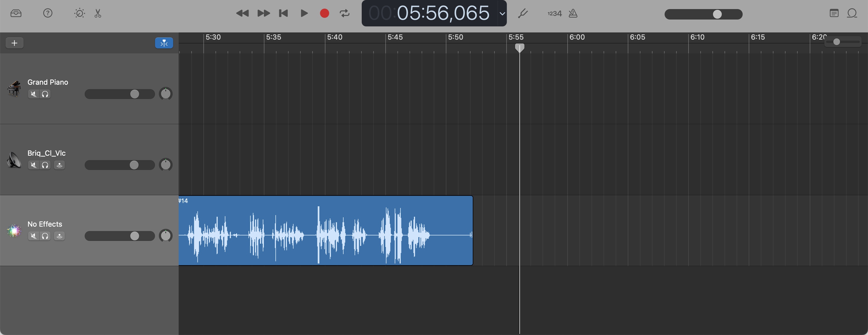Click the Grand Piano instrument icon
This screenshot has width=868, height=335.
pyautogui.click(x=14, y=89)
